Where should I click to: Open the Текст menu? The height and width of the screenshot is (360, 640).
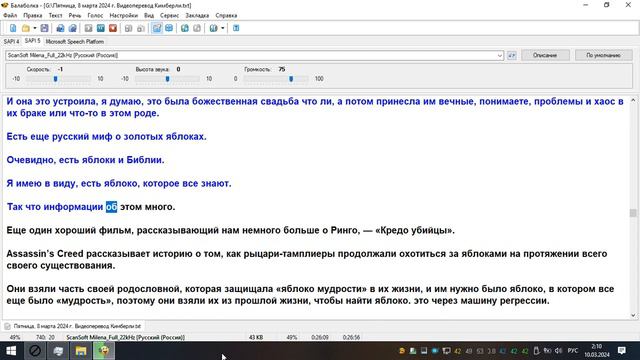(56, 16)
